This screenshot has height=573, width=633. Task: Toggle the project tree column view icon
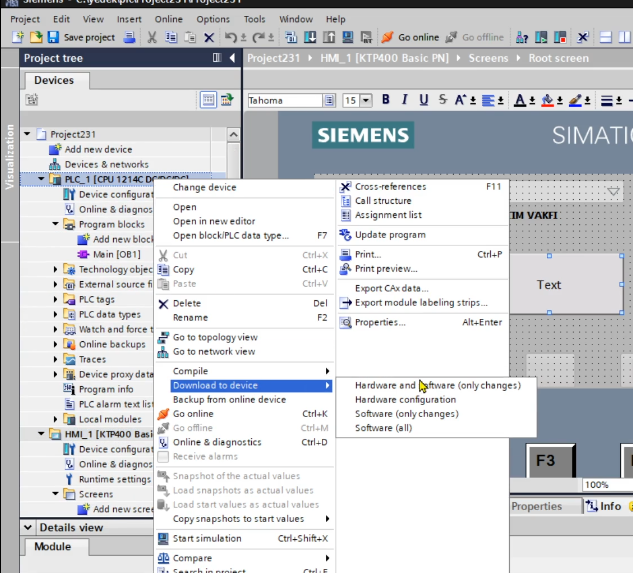(217, 58)
